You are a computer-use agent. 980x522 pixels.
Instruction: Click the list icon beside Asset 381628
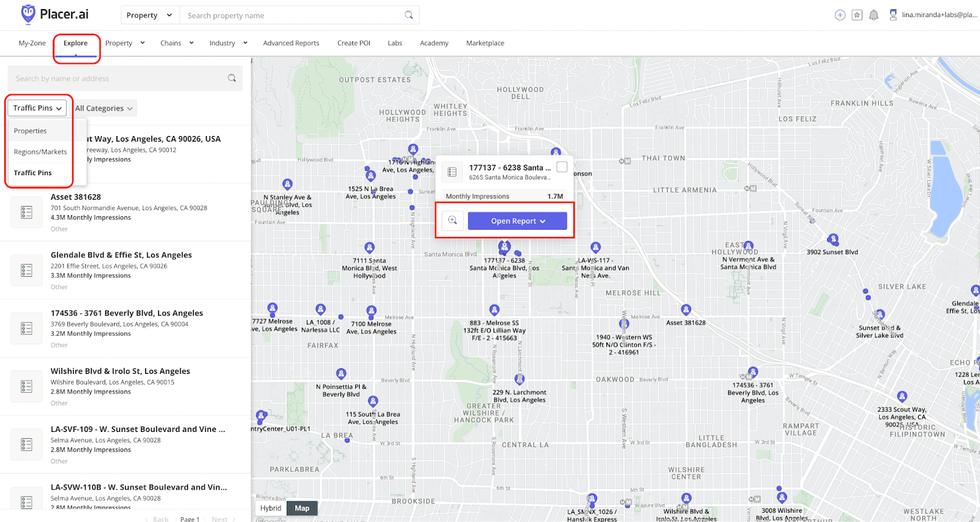coord(26,213)
